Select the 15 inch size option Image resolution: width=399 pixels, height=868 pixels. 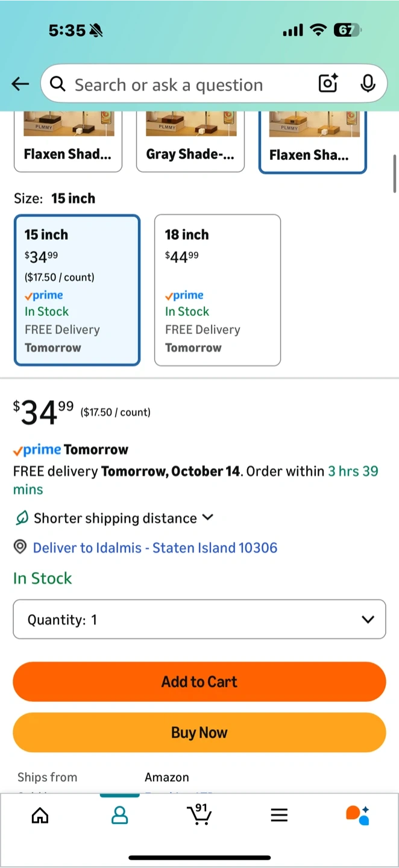click(x=77, y=290)
